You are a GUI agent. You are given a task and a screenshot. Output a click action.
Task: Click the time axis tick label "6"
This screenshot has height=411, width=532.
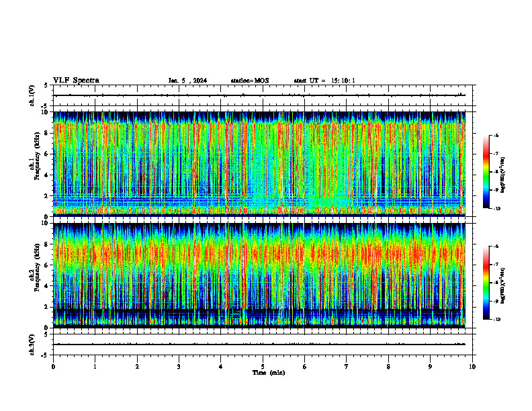[x=304, y=367]
